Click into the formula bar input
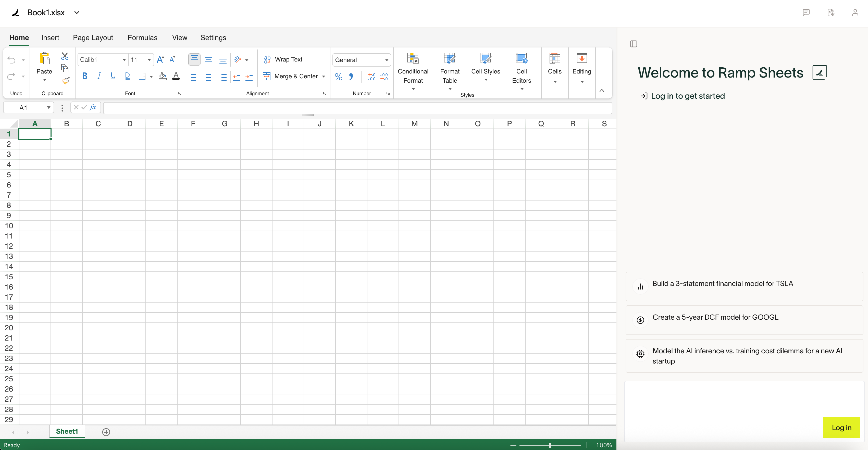This screenshot has width=868, height=450. point(357,108)
